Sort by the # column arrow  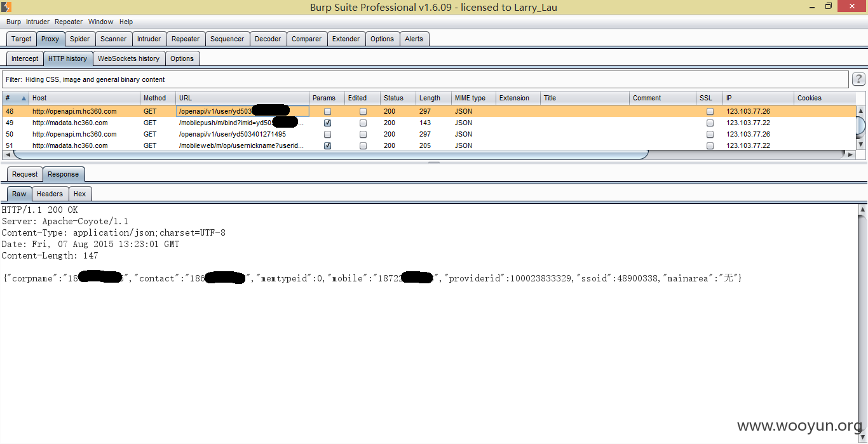pyautogui.click(x=24, y=98)
